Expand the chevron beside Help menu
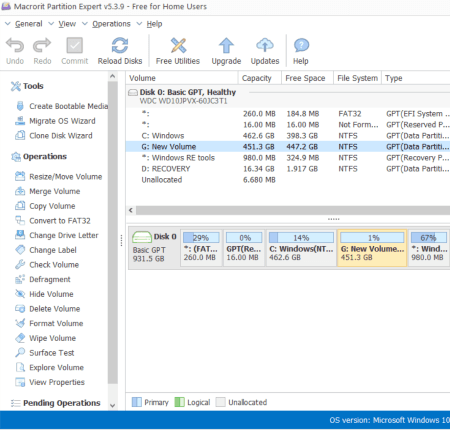The width and height of the screenshot is (450, 430). tap(139, 24)
